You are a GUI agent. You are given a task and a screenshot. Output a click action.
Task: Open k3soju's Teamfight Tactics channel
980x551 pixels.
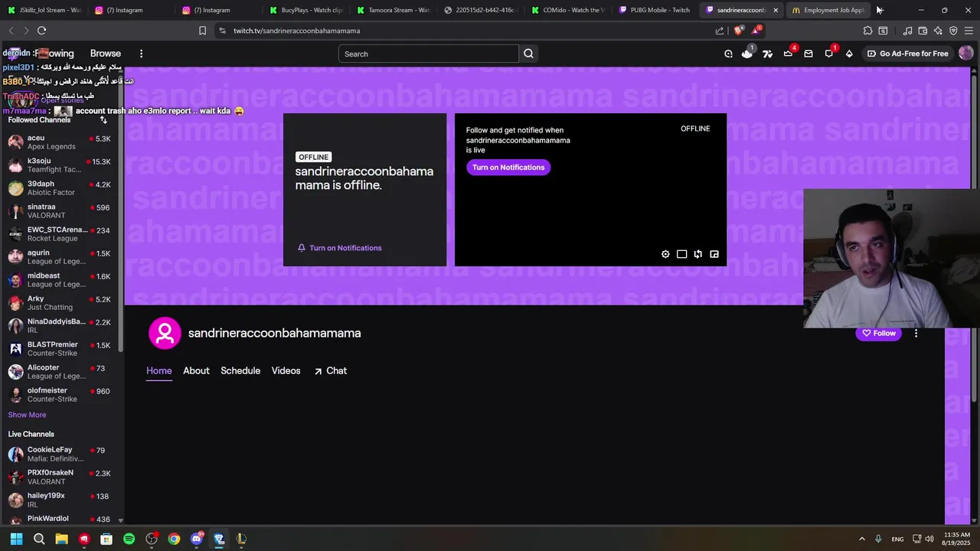click(x=60, y=165)
